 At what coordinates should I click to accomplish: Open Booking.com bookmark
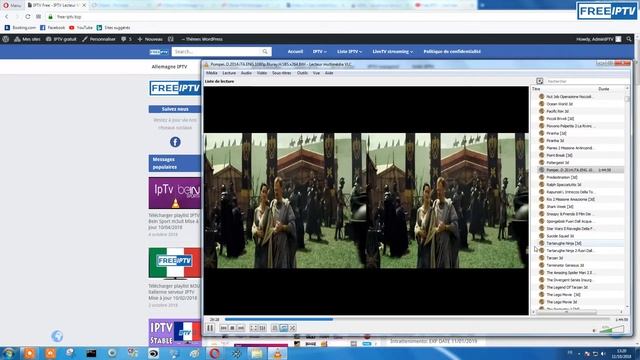pos(20,28)
